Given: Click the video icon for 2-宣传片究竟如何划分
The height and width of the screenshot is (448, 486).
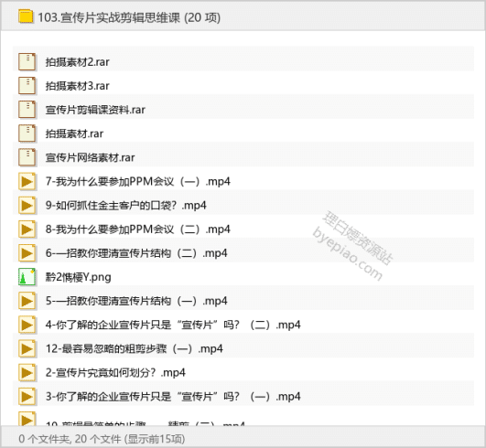Looking at the screenshot, I should [27, 372].
